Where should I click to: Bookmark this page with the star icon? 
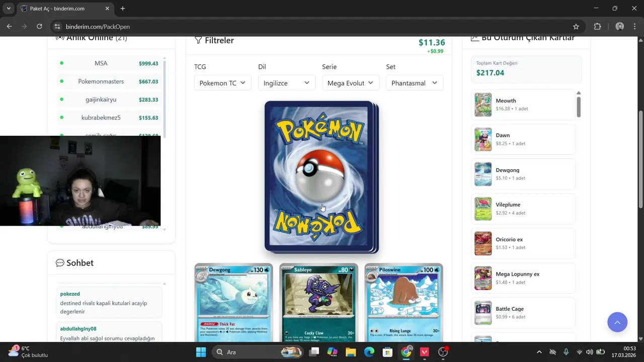[x=576, y=27]
